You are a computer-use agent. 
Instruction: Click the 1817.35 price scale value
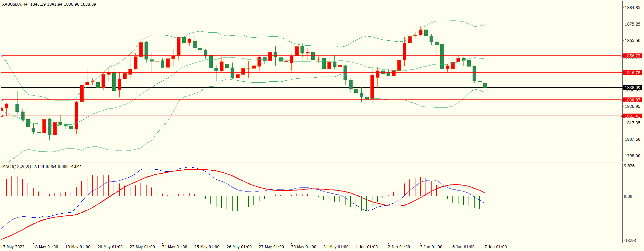pos(632,123)
